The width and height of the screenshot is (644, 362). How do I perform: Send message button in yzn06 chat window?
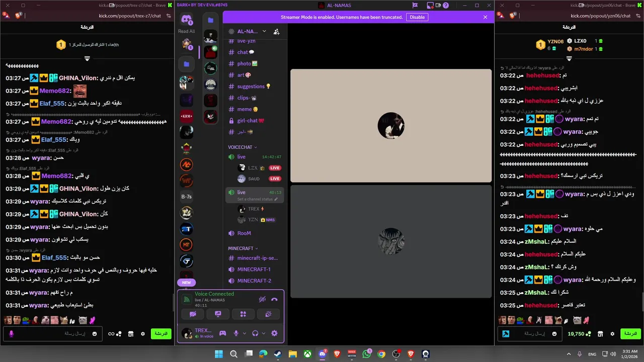630,333
